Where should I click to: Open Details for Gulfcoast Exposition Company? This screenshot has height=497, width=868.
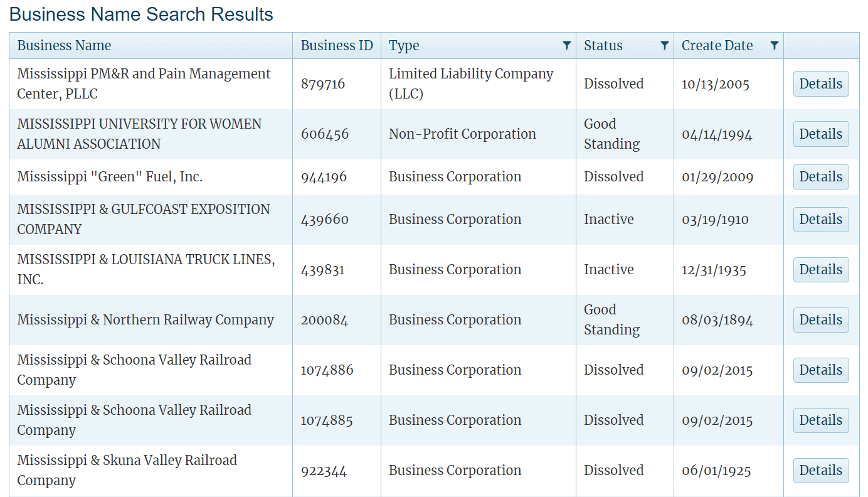[820, 220]
